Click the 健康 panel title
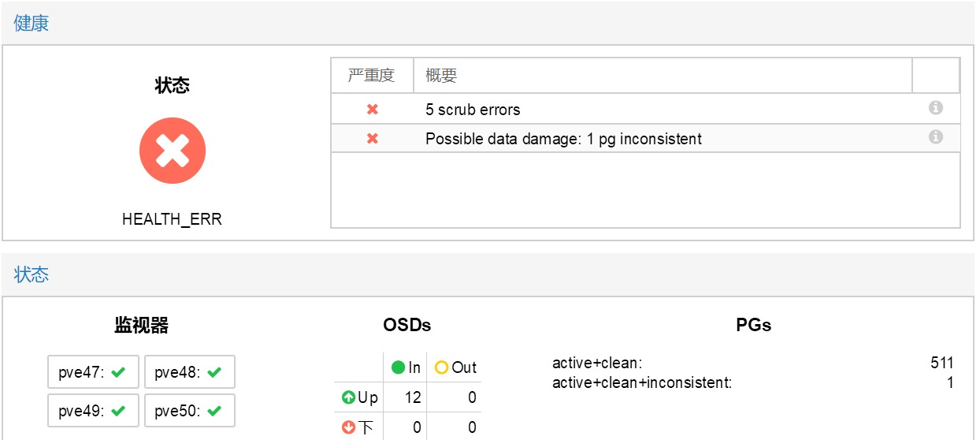This screenshot has height=440, width=980. point(32,23)
